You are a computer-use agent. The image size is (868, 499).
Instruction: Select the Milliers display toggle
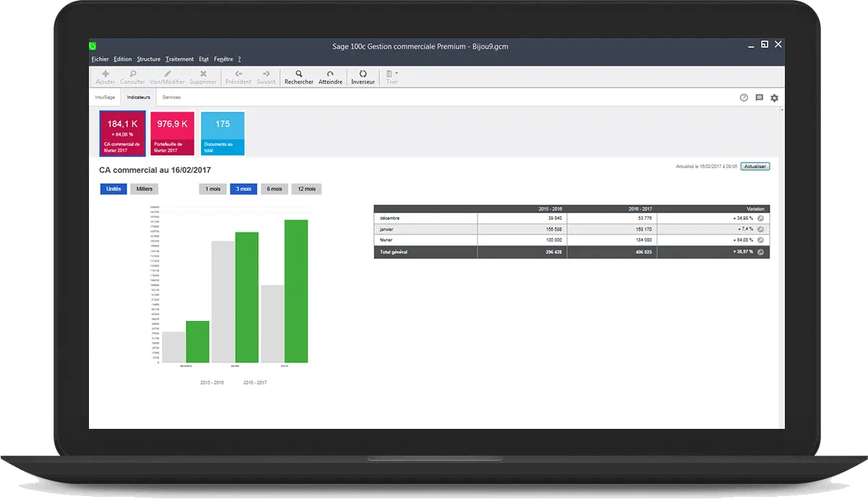click(144, 189)
